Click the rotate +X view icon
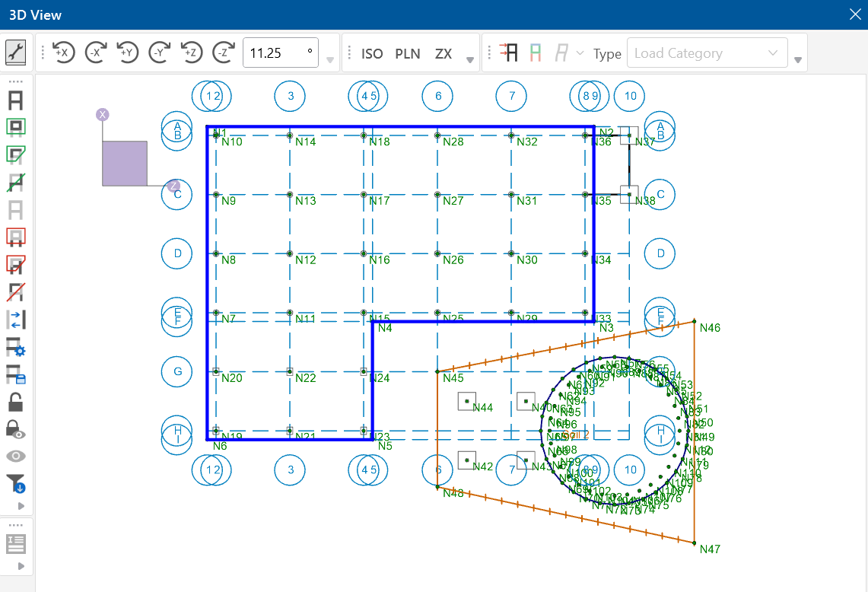 (64, 53)
